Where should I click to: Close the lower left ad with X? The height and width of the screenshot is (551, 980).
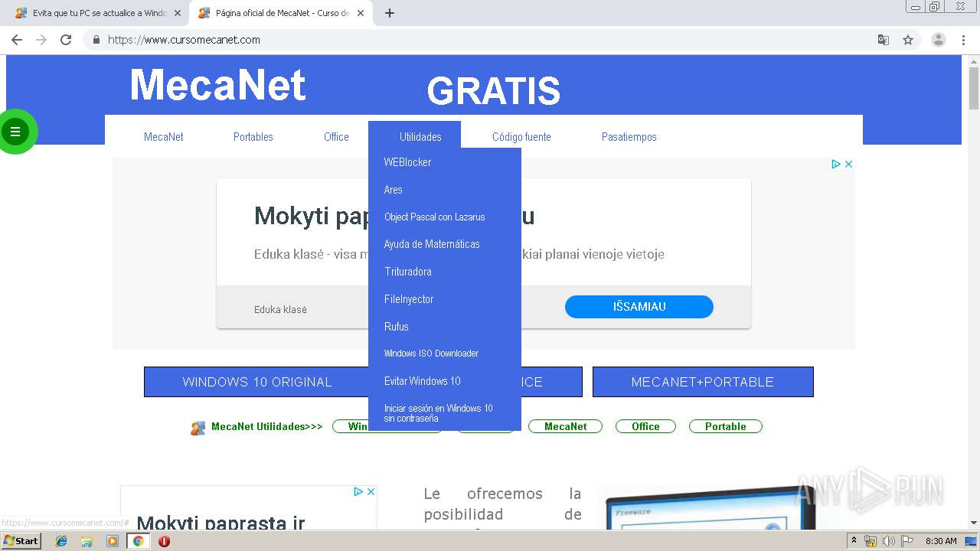(x=371, y=491)
